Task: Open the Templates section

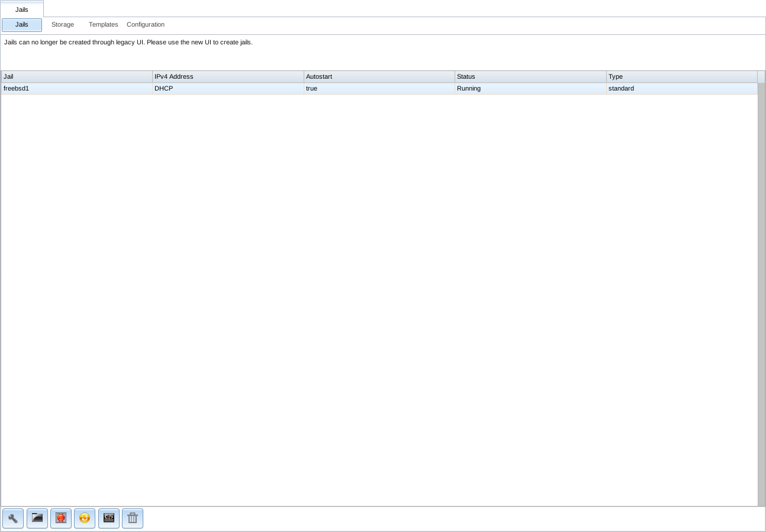Action: click(x=103, y=25)
